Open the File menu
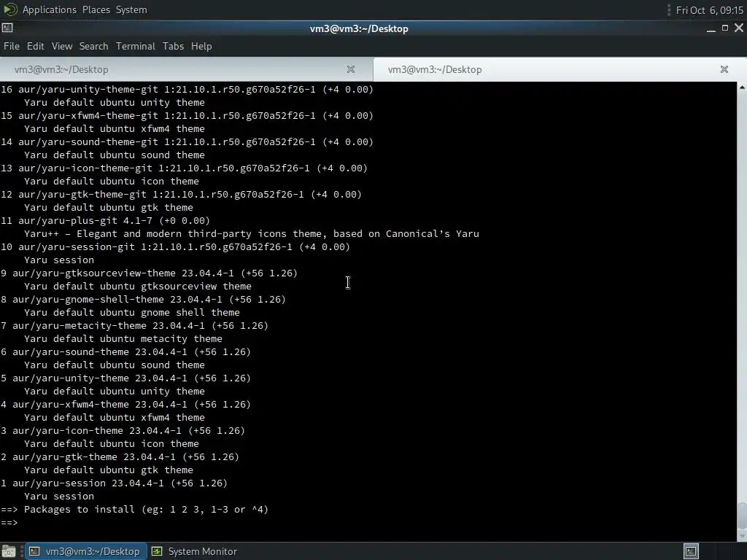Image resolution: width=747 pixels, height=560 pixels. click(12, 46)
